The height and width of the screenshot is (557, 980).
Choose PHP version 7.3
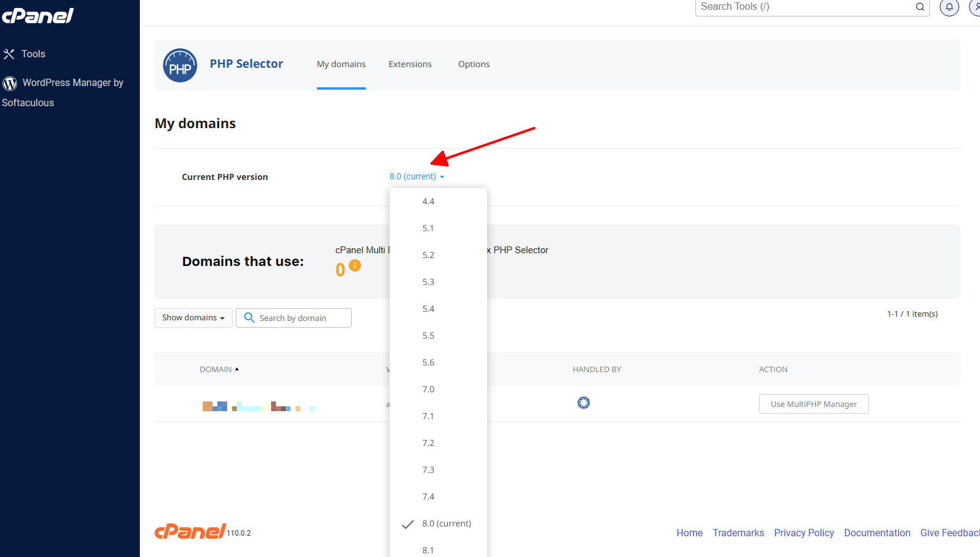[438, 470]
